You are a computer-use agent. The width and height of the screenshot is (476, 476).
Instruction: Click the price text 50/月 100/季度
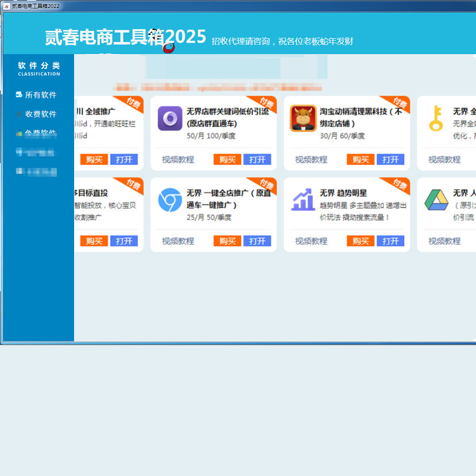coord(211,136)
